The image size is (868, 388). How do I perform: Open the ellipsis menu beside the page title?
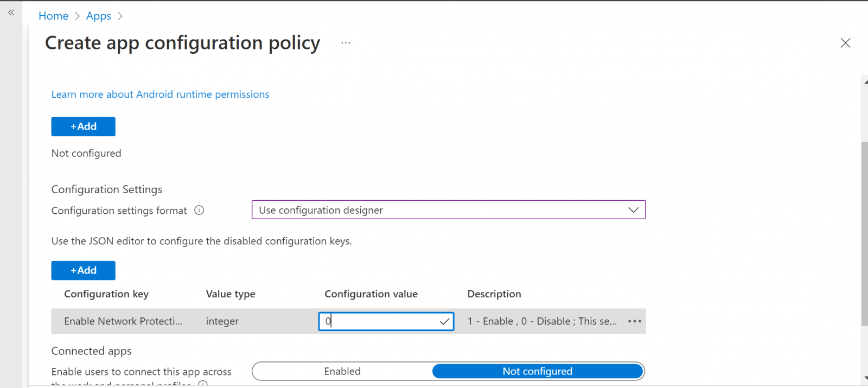point(346,43)
